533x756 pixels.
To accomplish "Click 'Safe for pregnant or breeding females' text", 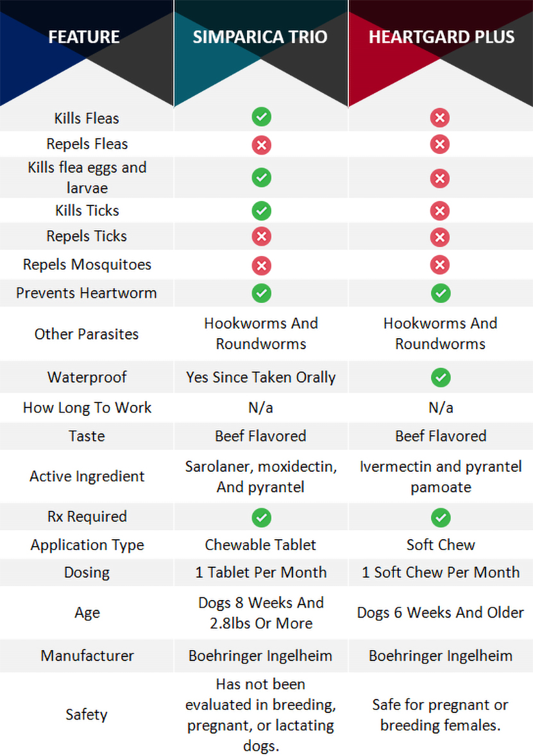I will coord(441,715).
